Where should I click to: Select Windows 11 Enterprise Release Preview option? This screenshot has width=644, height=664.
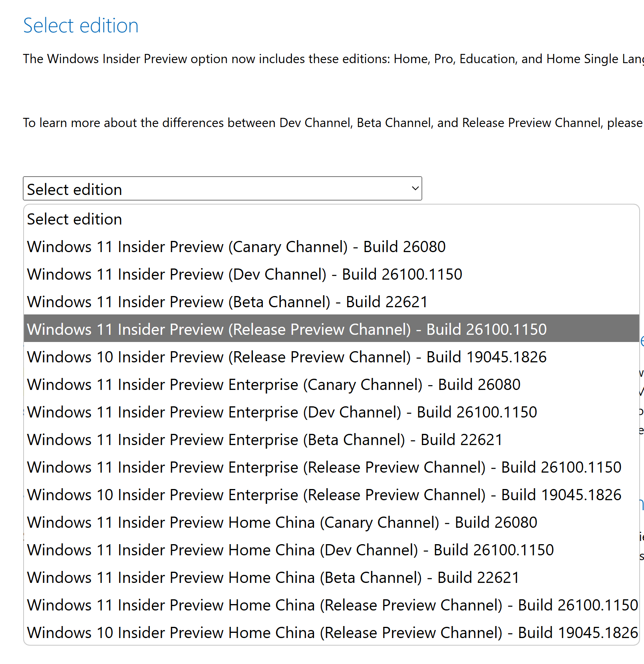pyautogui.click(x=331, y=467)
